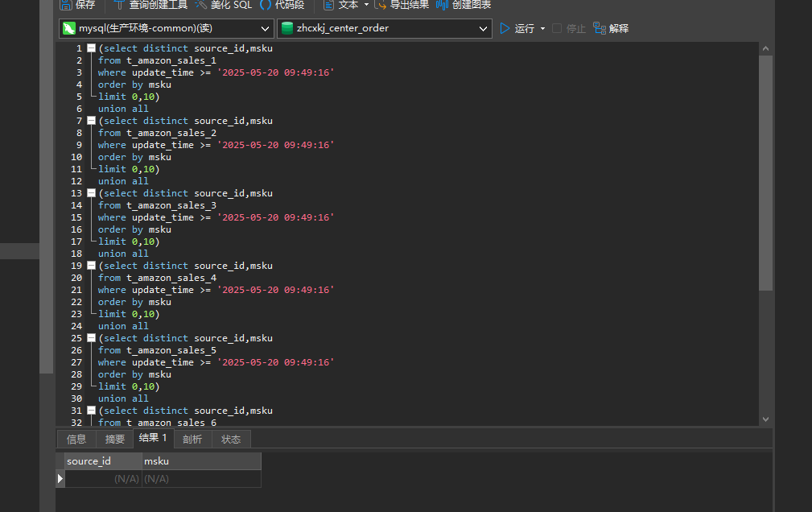Collapse the select block at line 1

point(91,48)
